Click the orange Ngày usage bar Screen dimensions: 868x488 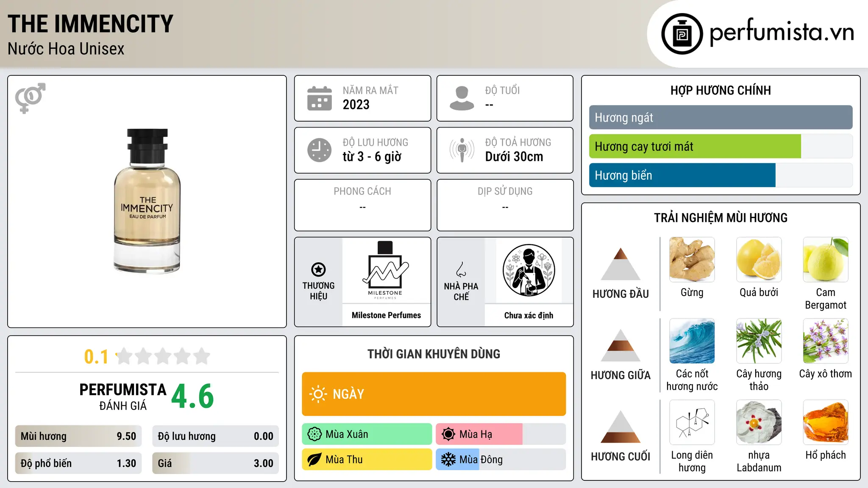(x=434, y=394)
